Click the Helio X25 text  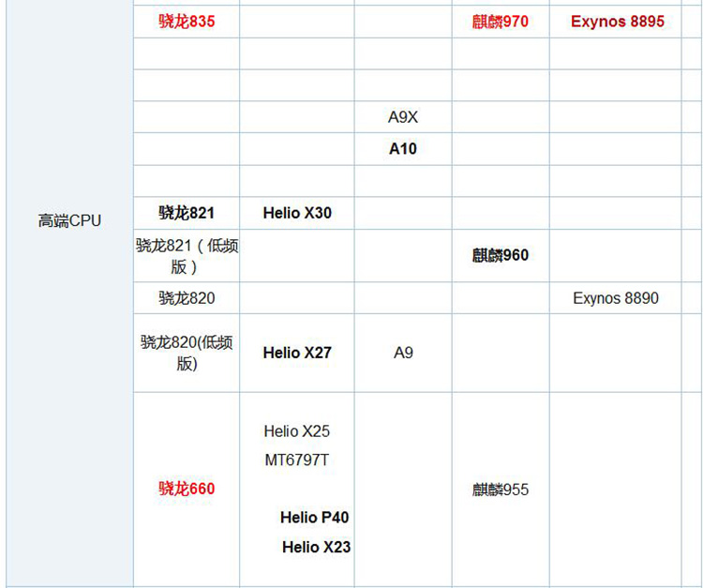point(297,431)
